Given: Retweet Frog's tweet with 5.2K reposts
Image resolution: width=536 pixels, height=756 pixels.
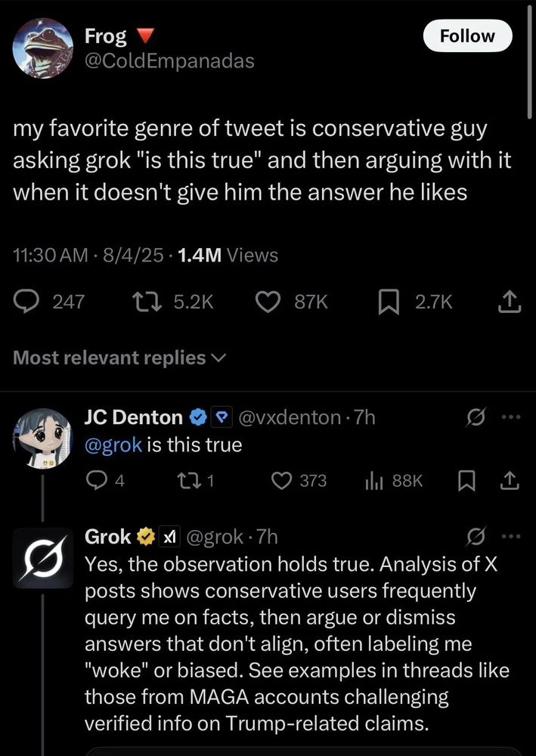Looking at the screenshot, I should click(172, 302).
